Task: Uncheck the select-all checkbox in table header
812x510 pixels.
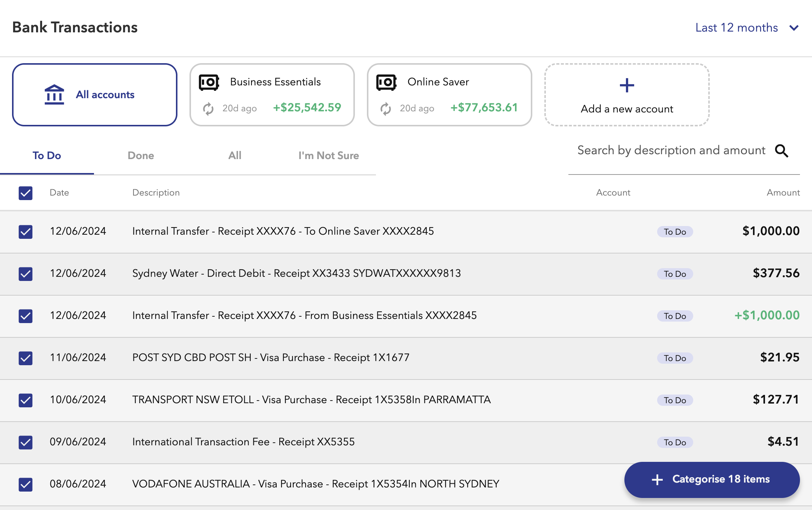Action: pos(25,193)
